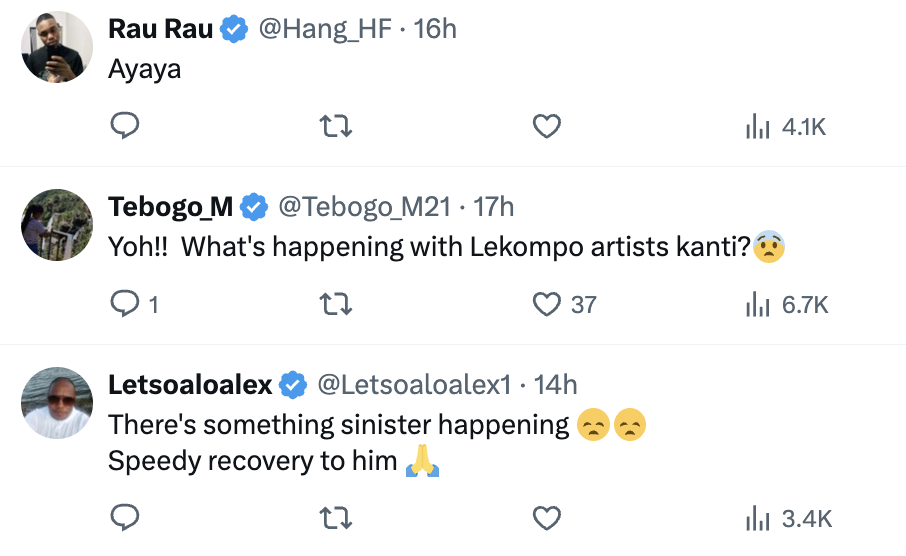Retweet Rau Rau's Ayaya post

pos(334,127)
